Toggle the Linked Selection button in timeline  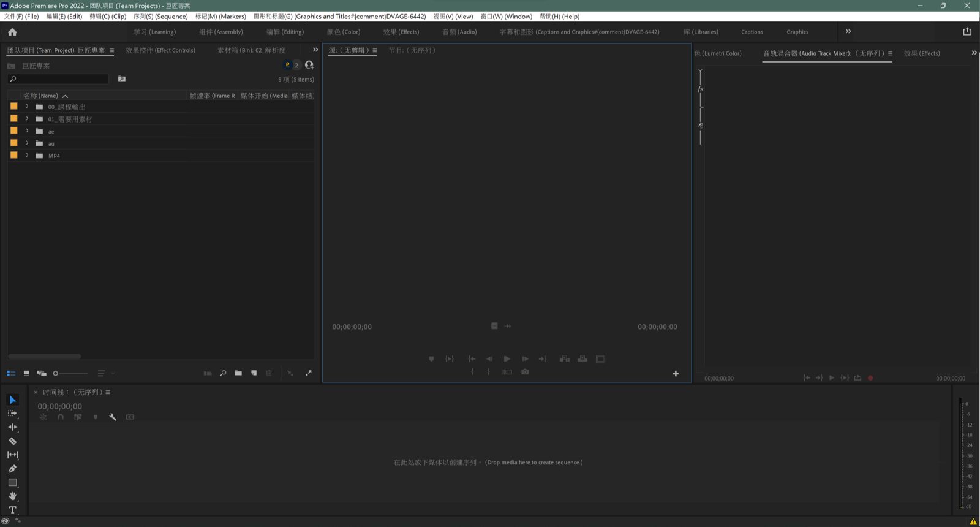coord(78,417)
